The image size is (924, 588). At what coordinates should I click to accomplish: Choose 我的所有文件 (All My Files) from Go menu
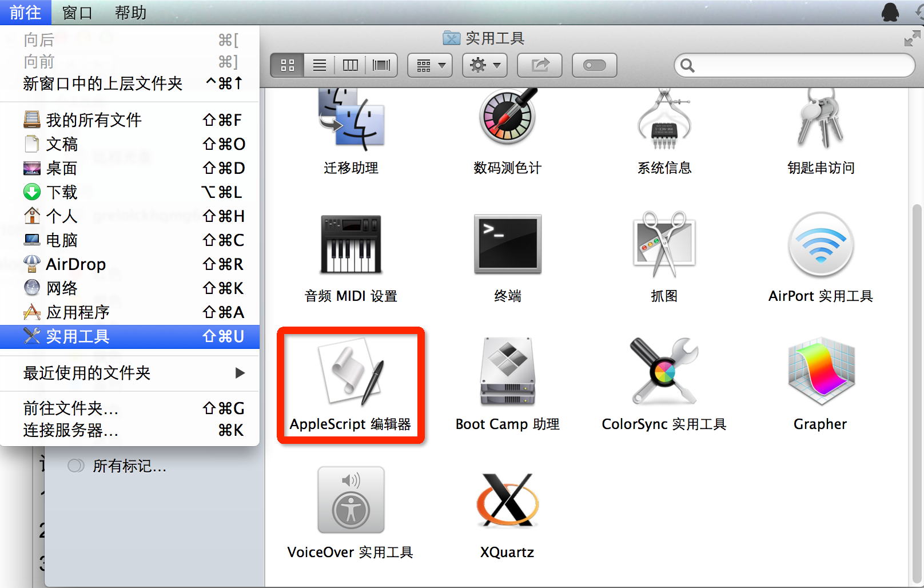pyautogui.click(x=130, y=120)
